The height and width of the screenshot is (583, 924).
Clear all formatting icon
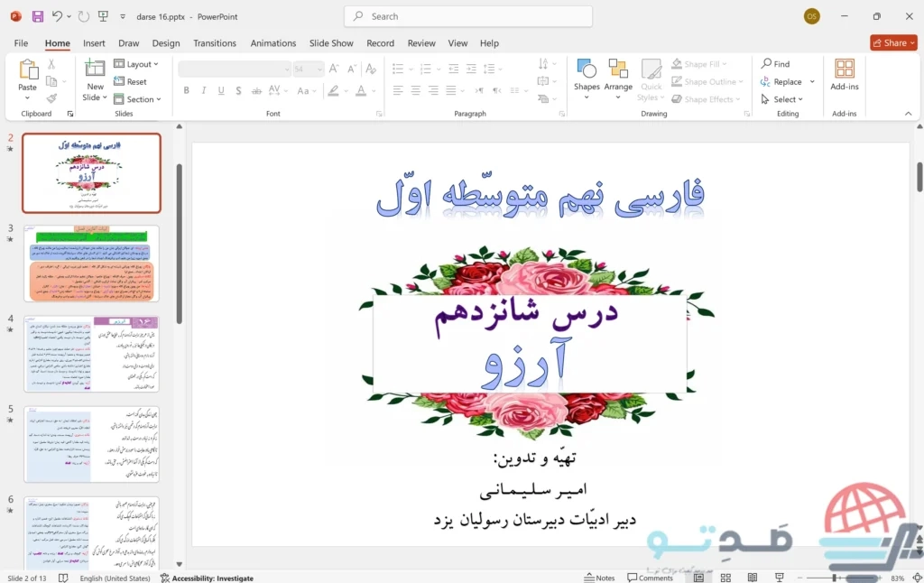[371, 69]
